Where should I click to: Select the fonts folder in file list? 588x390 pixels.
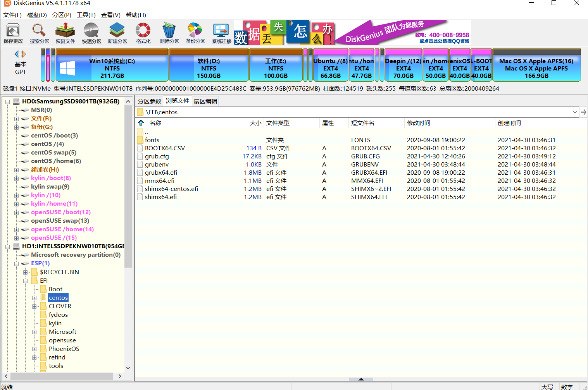(x=152, y=140)
